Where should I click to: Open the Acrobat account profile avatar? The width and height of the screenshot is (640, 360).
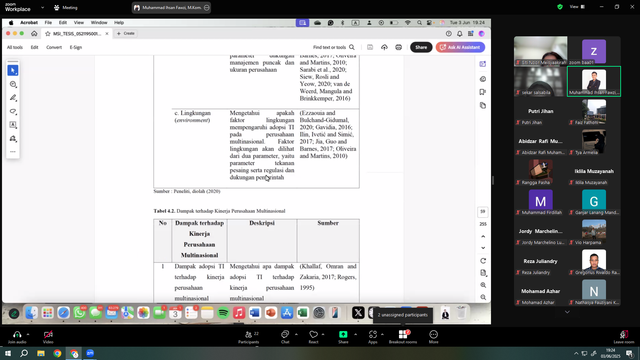482,33
